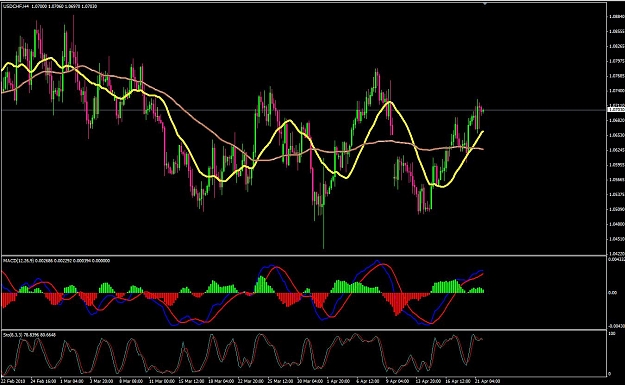625x386 pixels.
Task: Click the highlighted current price label on price axis
Action: coord(616,109)
